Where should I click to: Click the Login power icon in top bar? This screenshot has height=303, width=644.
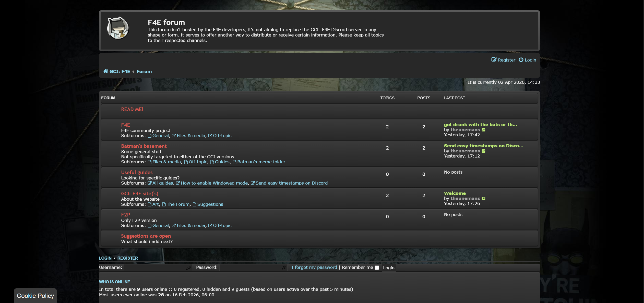click(x=521, y=60)
